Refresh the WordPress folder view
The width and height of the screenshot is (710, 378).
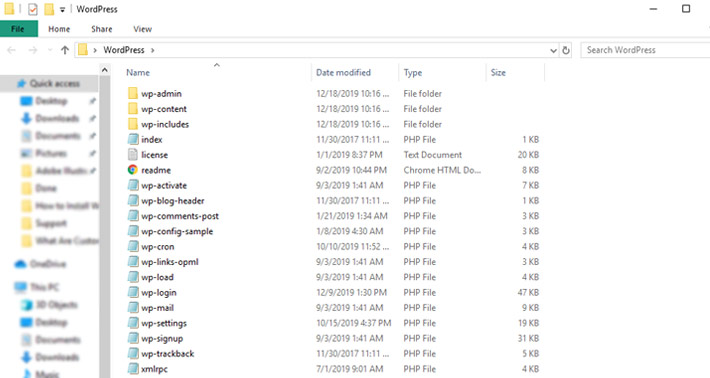click(x=566, y=50)
